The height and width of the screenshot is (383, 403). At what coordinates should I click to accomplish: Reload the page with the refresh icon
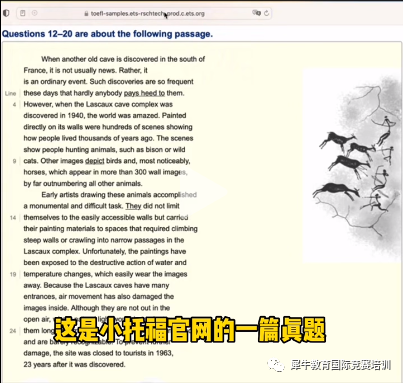click(266, 13)
